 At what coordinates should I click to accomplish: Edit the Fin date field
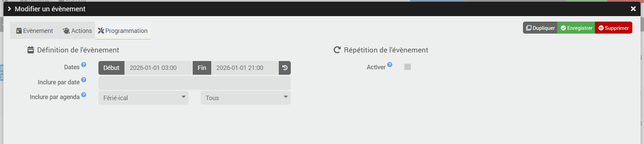tap(244, 68)
